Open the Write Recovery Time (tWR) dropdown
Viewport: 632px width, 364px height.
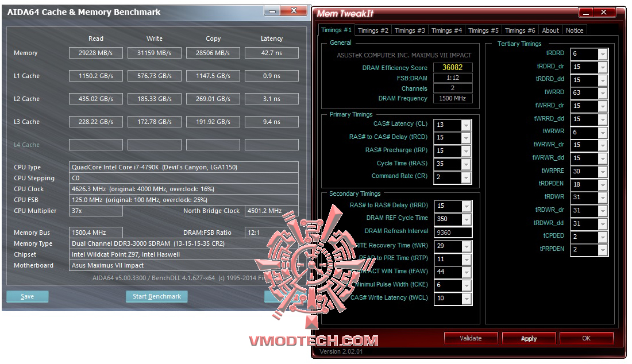pos(467,246)
